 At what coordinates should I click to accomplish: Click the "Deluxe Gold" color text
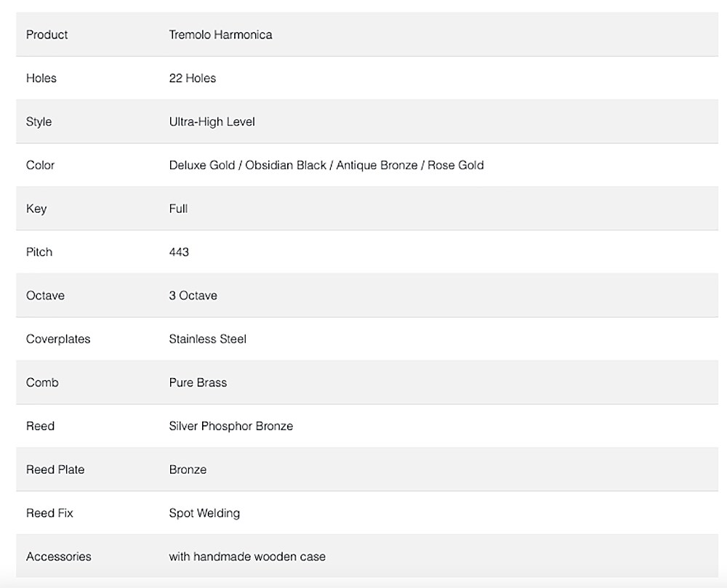pyautogui.click(x=201, y=165)
